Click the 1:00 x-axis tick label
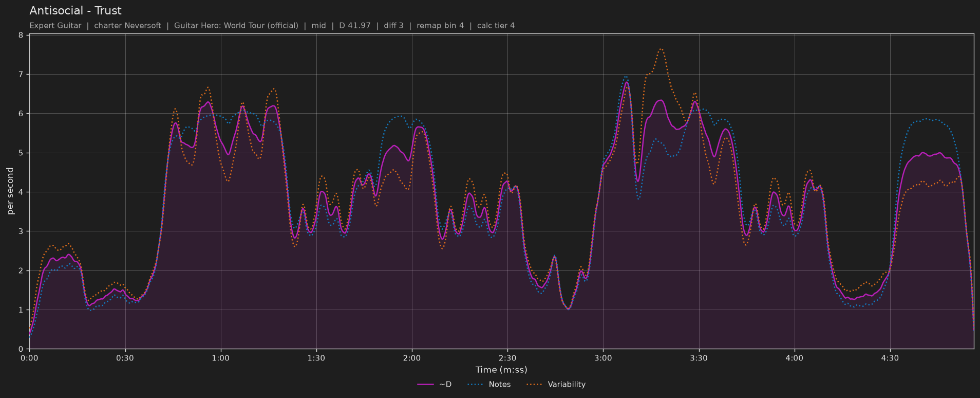This screenshot has width=980, height=398. tap(221, 358)
